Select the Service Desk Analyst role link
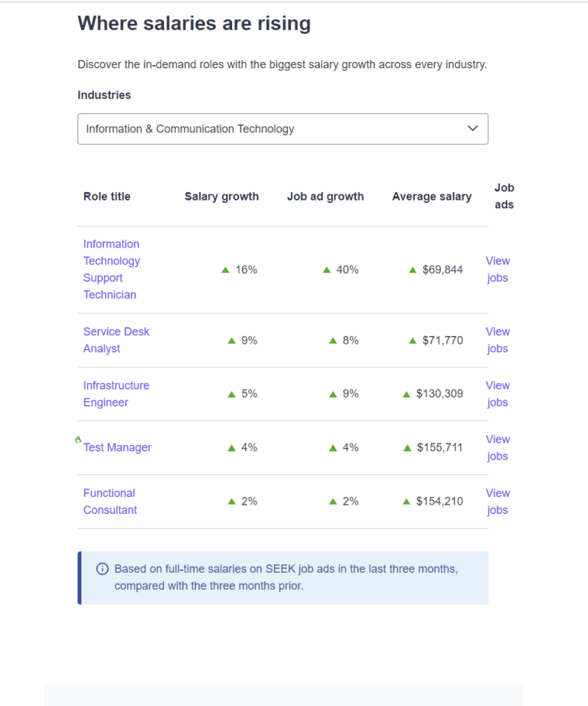Viewport: 588px width, 706px height. pyautogui.click(x=116, y=340)
